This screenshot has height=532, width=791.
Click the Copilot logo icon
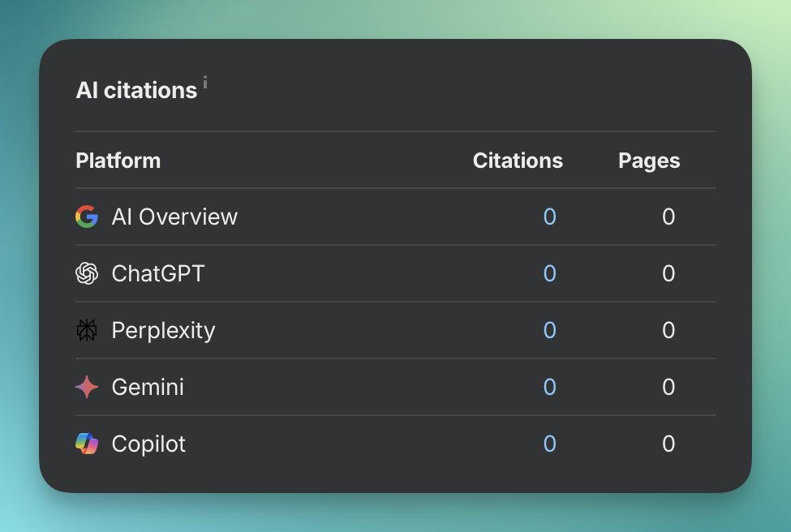point(87,444)
